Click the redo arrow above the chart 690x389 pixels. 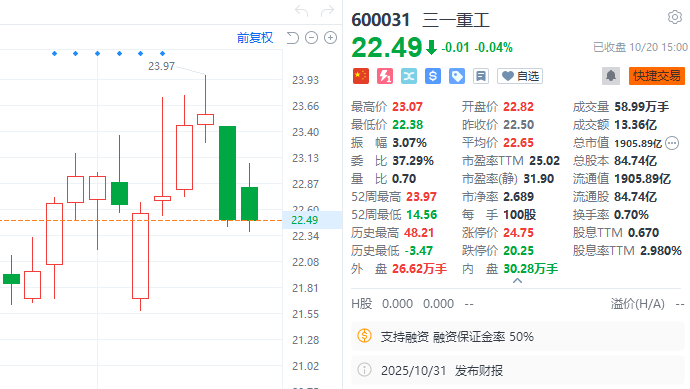(x=327, y=11)
